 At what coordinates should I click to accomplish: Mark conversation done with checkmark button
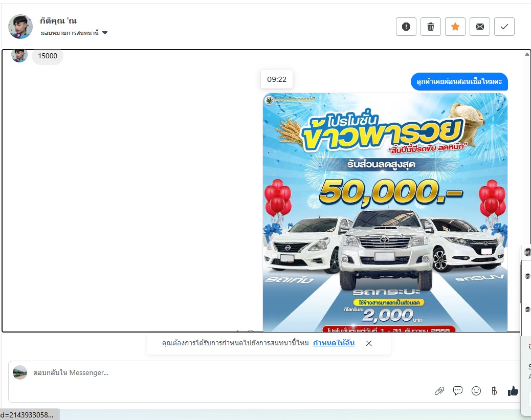point(504,27)
